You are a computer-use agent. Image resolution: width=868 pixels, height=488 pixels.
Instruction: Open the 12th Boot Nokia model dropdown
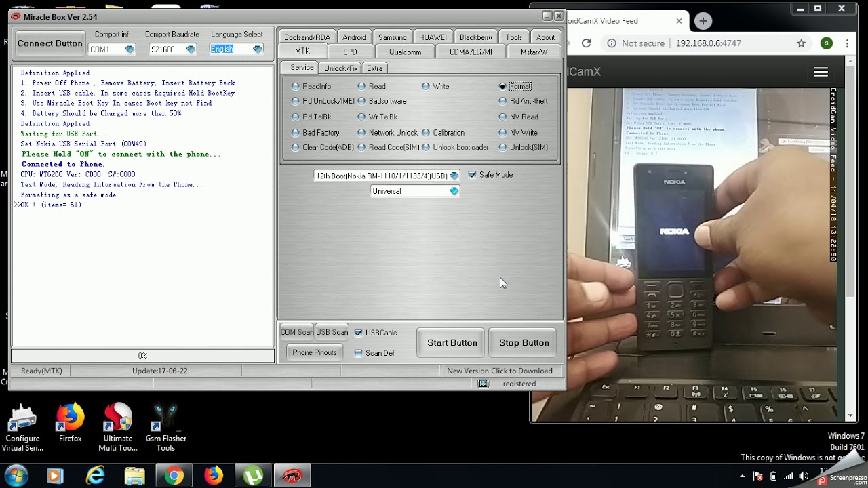[x=387, y=176]
